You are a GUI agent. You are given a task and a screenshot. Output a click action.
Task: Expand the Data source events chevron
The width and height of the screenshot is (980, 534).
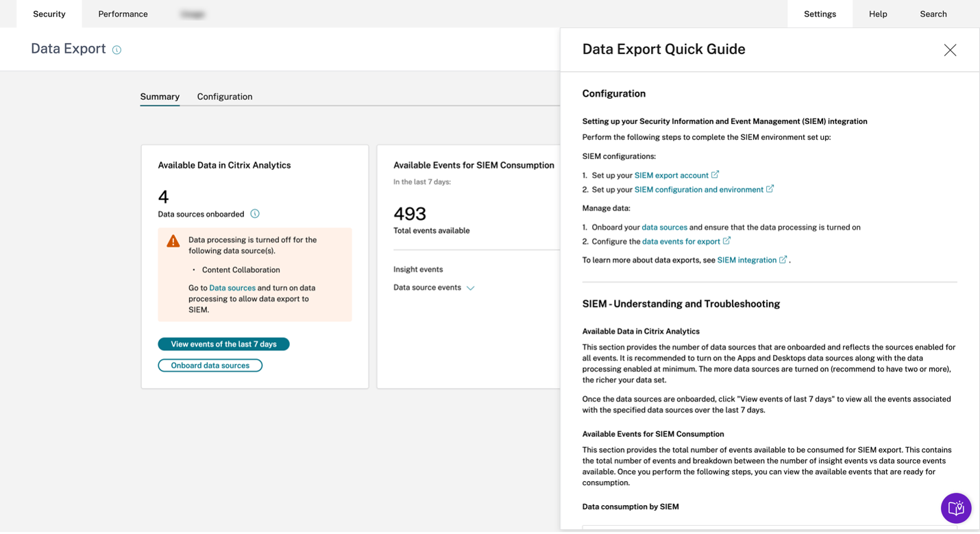pos(471,288)
